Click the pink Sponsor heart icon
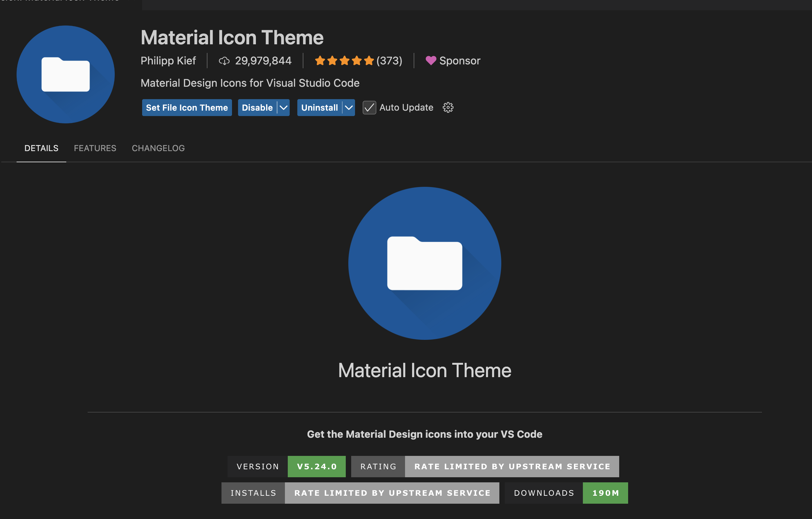812x519 pixels. click(x=431, y=61)
